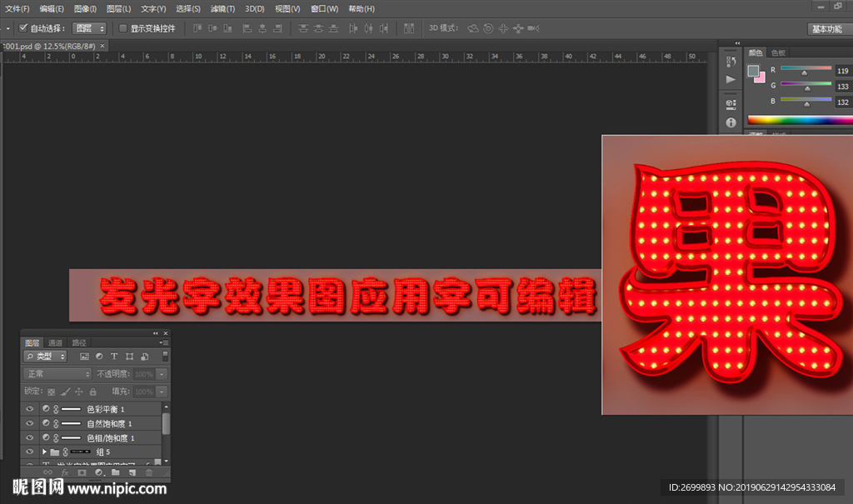
Task: Toggle lock position
Action: 79,392
